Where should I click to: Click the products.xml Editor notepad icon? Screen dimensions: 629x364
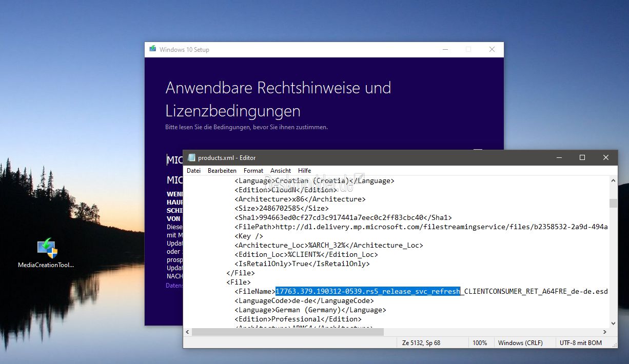(x=191, y=158)
